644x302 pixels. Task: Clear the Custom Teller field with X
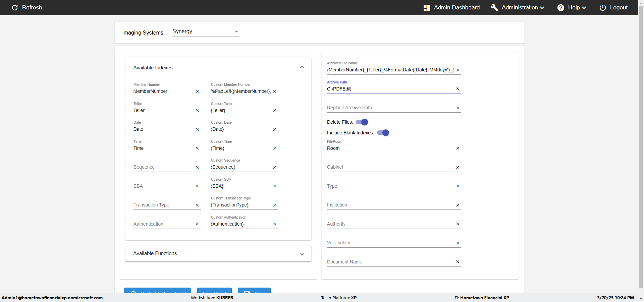tap(275, 110)
